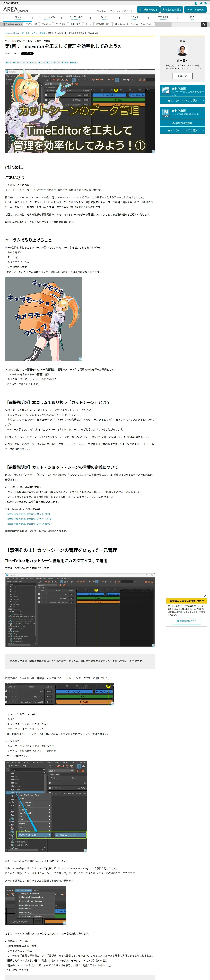The image size is (210, 980).
Task: Select the 建築・製造 keyword
Action: click(75, 24)
